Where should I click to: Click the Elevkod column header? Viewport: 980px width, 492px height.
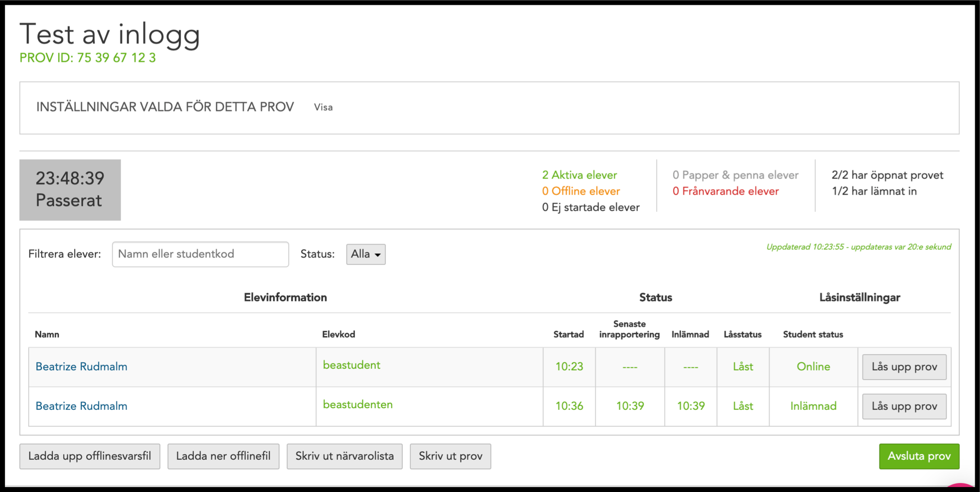coord(339,334)
